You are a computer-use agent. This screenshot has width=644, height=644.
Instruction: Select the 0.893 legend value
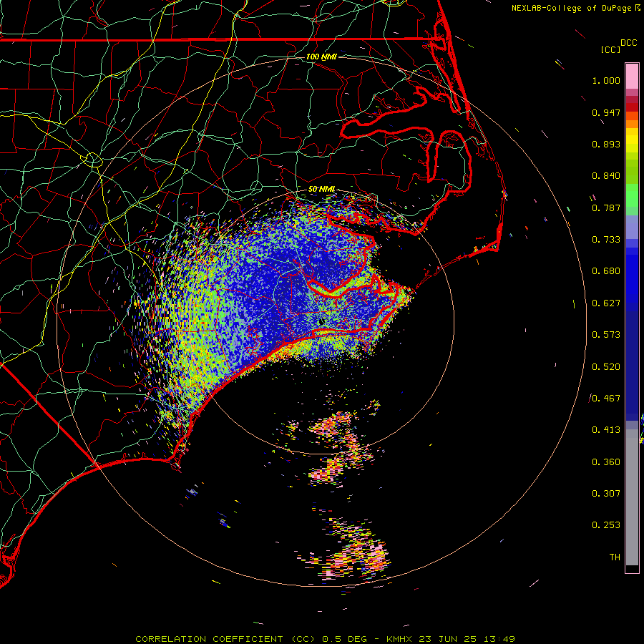click(x=606, y=144)
